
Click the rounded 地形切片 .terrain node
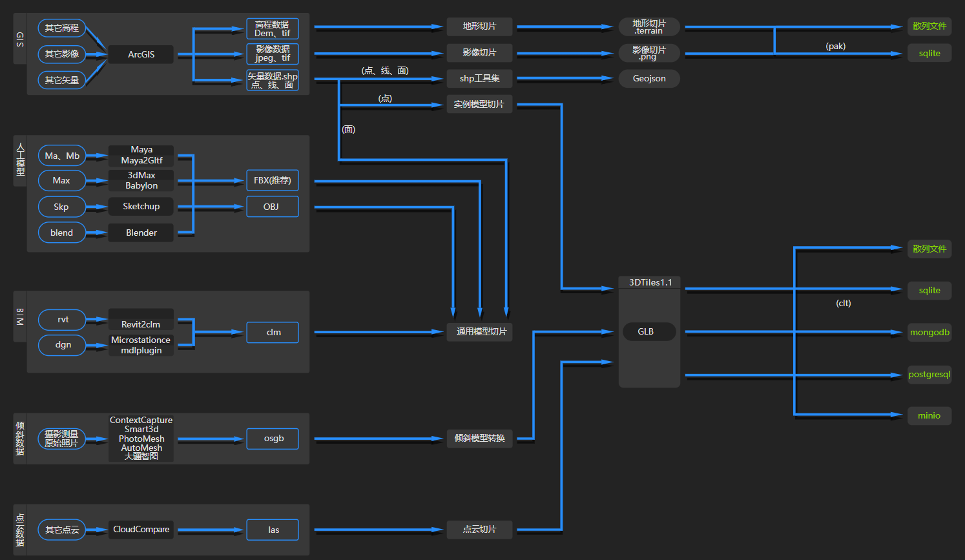(x=649, y=26)
